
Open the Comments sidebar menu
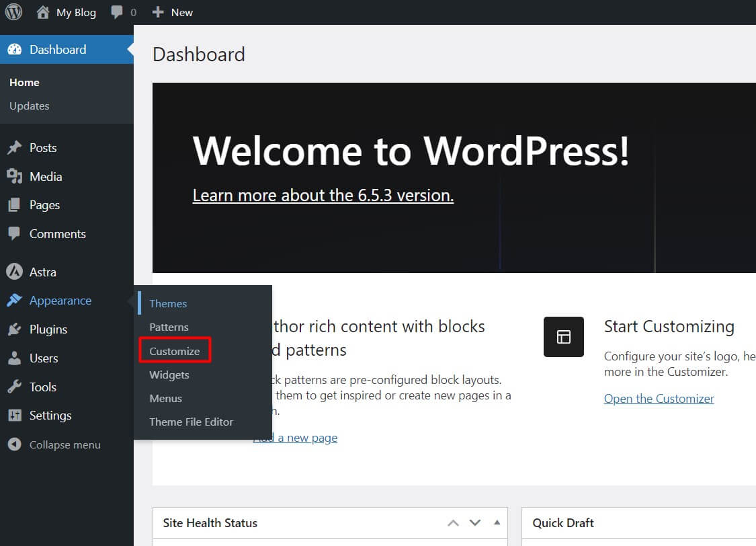[x=58, y=234]
